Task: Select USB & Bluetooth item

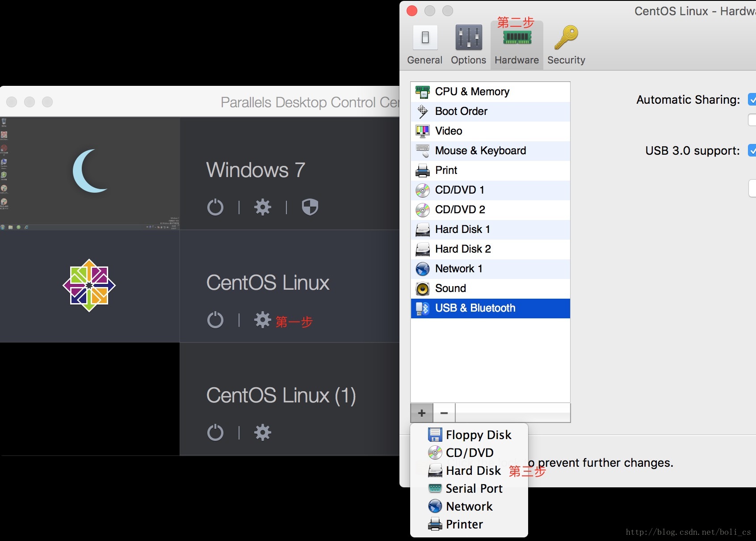Action: point(490,308)
